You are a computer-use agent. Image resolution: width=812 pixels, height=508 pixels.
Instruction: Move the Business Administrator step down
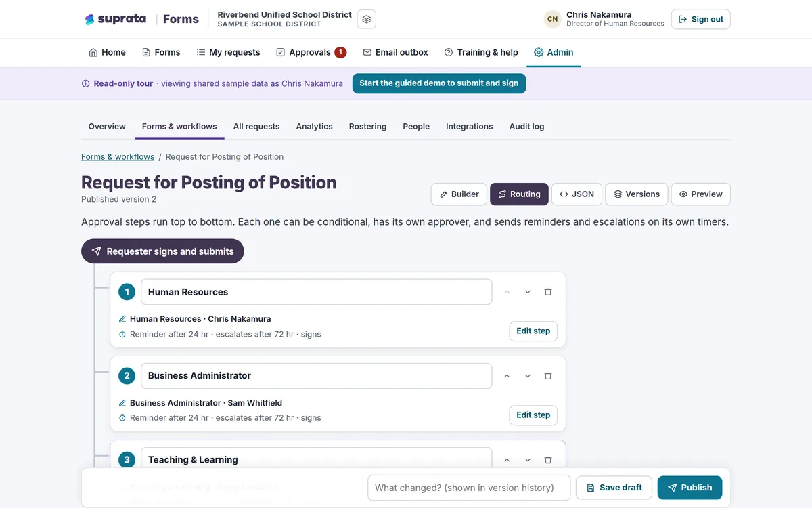point(528,376)
